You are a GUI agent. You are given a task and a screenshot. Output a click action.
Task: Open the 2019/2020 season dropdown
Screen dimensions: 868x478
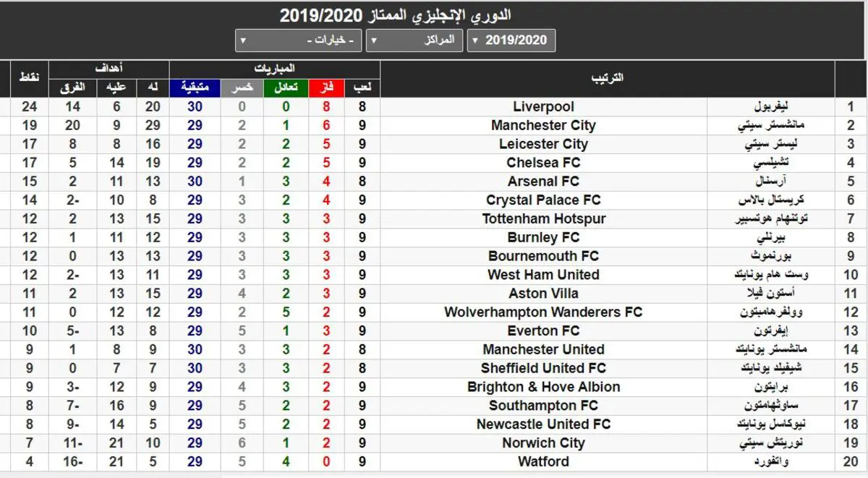(511, 40)
